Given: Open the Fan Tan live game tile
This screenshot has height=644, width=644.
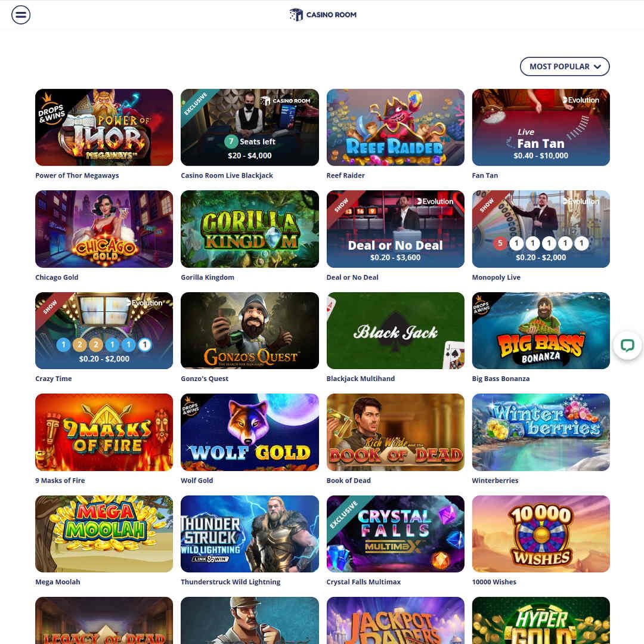Looking at the screenshot, I should [x=541, y=128].
